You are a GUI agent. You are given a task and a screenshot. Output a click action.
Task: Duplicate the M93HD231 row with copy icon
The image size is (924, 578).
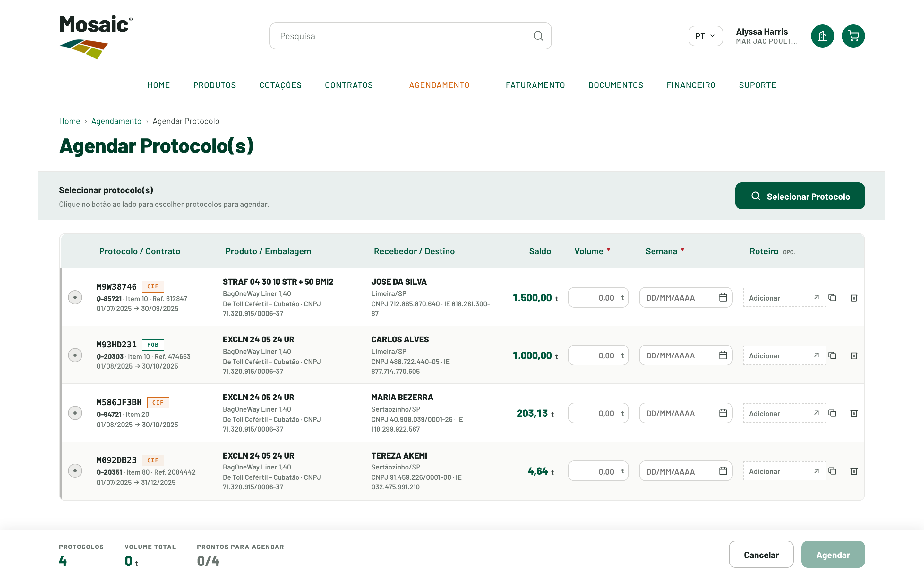pos(832,355)
